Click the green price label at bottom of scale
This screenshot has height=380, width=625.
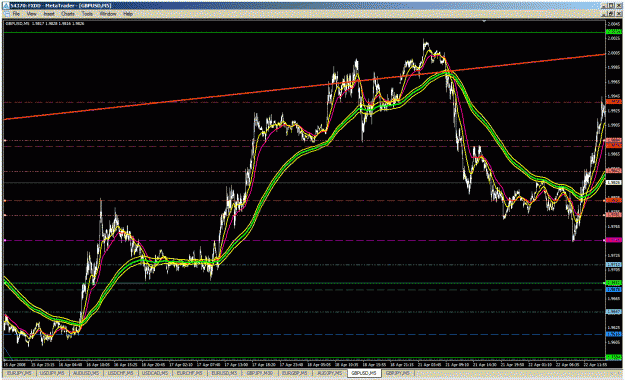(x=613, y=357)
